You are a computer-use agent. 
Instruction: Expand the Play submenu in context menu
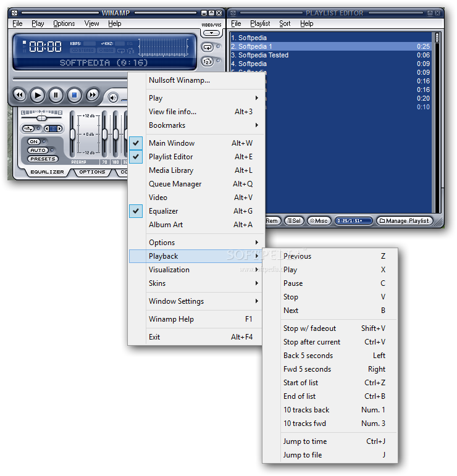[x=196, y=98]
